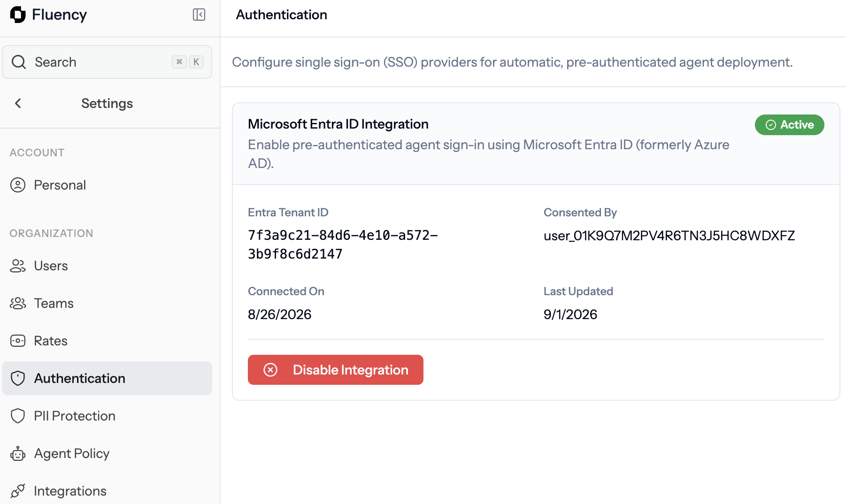Image resolution: width=846 pixels, height=504 pixels.
Task: Open the Users settings page
Action: click(x=107, y=266)
